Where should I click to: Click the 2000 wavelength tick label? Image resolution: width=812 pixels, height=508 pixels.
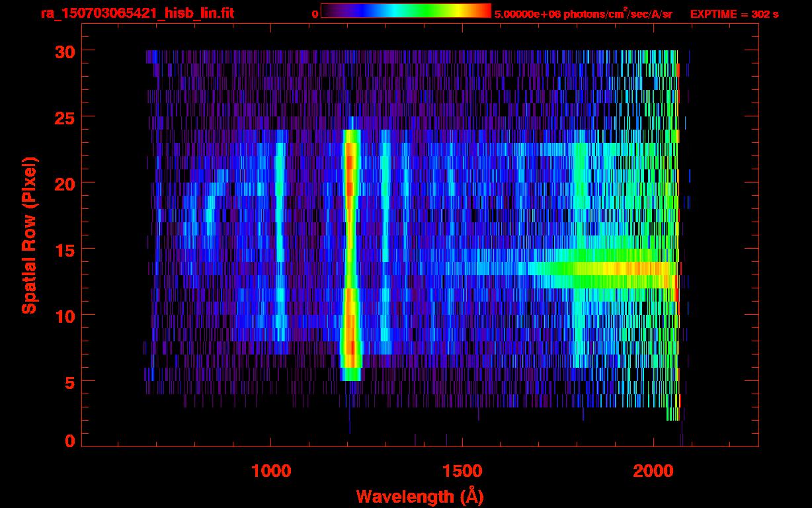pos(653,471)
